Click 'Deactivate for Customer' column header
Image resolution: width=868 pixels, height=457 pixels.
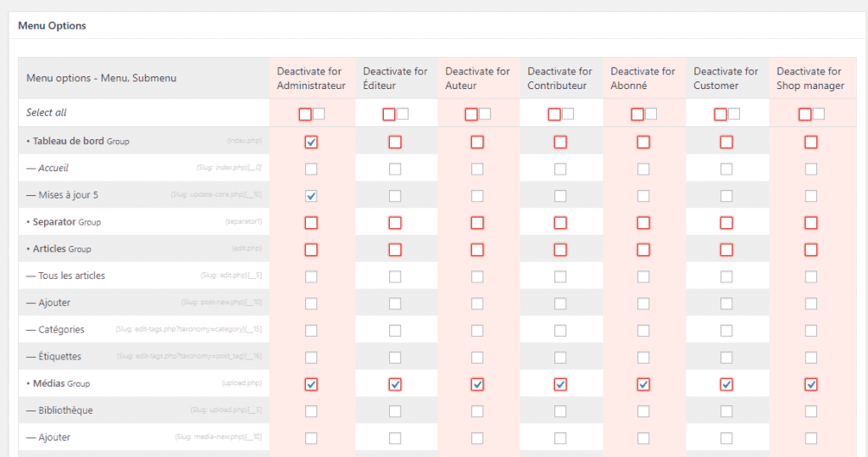tap(726, 78)
